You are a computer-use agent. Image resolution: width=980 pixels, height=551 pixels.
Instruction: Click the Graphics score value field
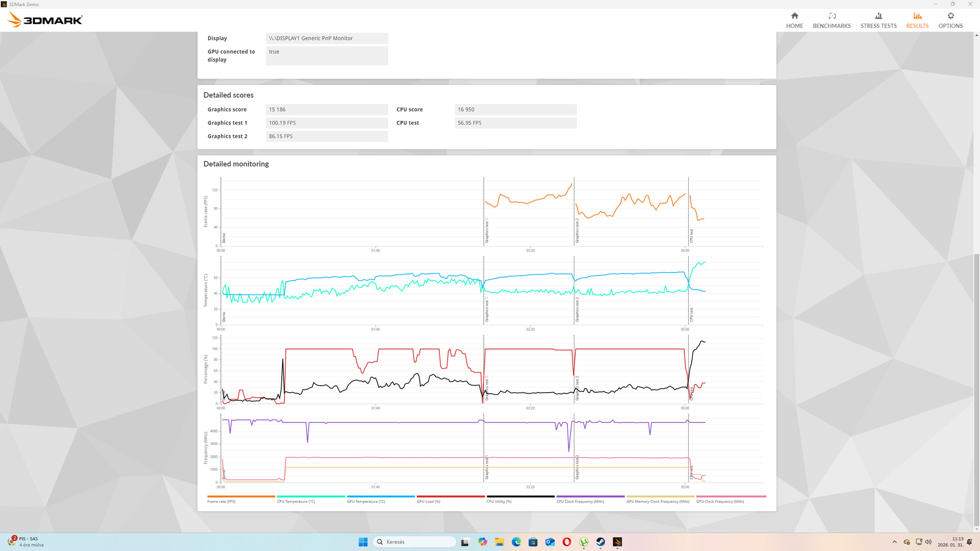pyautogui.click(x=326, y=110)
